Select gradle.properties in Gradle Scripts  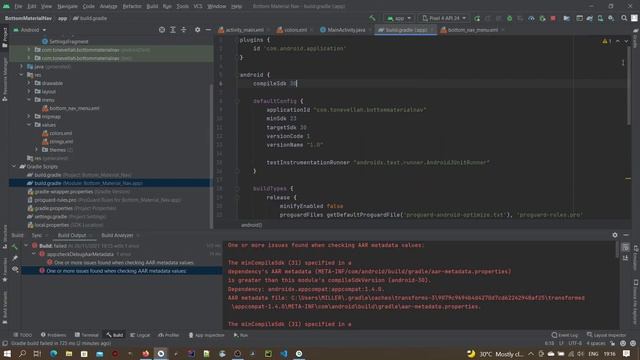tap(72, 208)
